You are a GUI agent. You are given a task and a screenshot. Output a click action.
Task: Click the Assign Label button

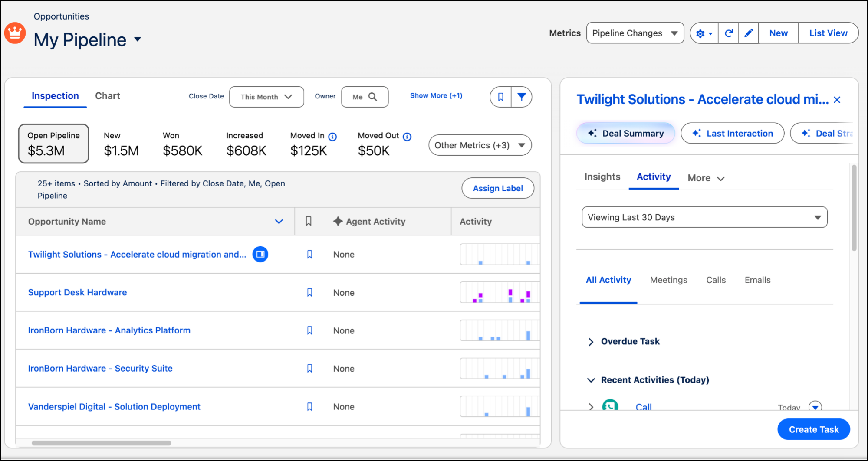[498, 188]
